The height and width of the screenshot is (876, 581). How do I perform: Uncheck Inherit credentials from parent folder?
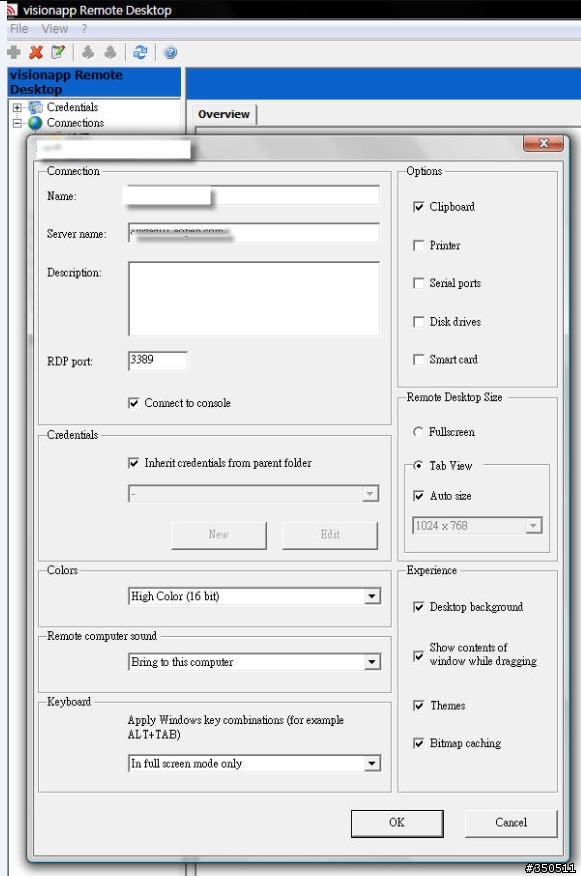134,463
